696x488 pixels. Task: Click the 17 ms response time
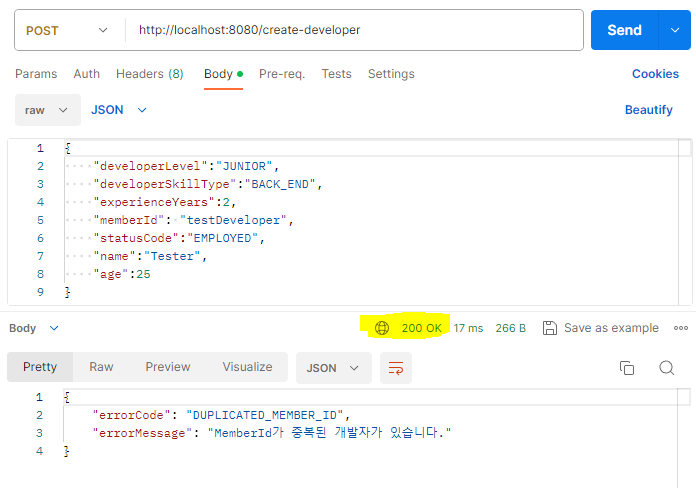(x=468, y=328)
